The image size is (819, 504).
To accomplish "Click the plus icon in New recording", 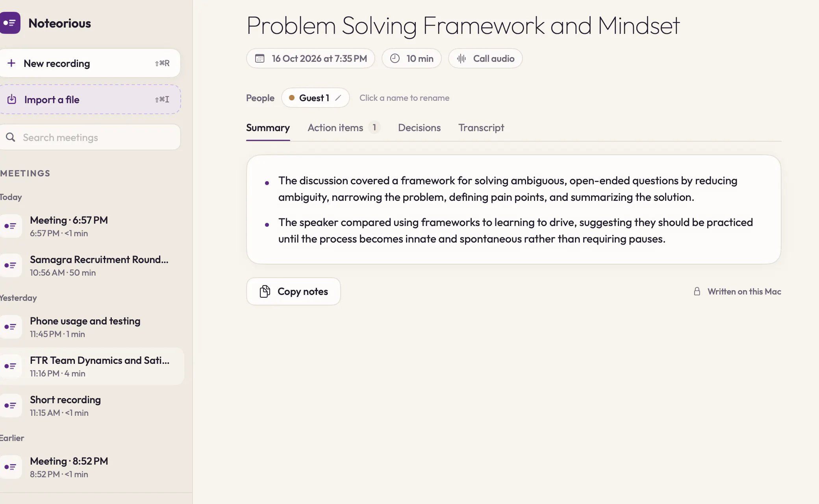I will point(11,63).
